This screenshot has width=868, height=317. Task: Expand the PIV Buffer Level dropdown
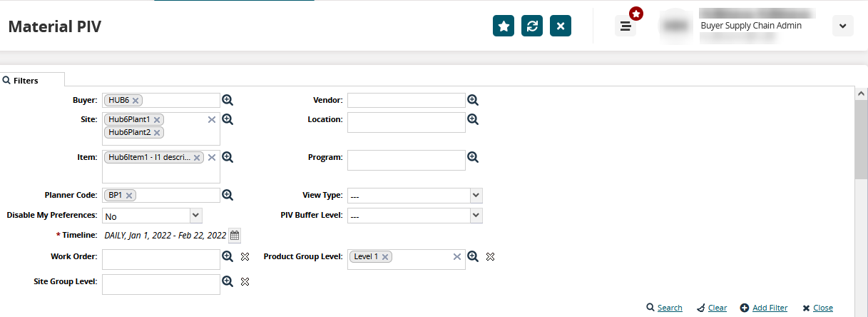[476, 216]
